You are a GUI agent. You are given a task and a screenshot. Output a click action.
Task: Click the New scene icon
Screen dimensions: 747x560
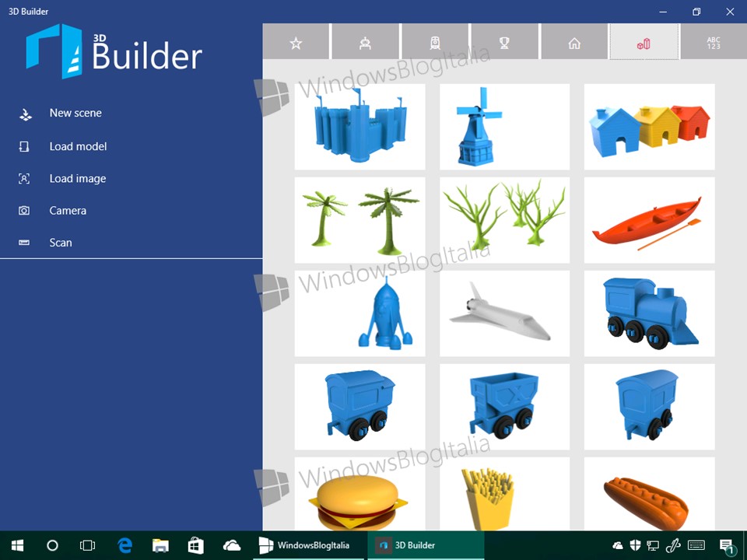tap(25, 114)
